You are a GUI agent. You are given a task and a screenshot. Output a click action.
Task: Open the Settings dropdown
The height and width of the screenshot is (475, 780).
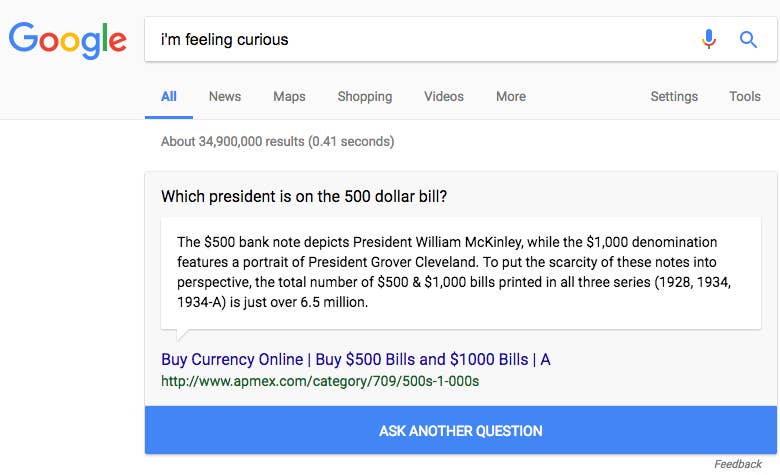674,97
